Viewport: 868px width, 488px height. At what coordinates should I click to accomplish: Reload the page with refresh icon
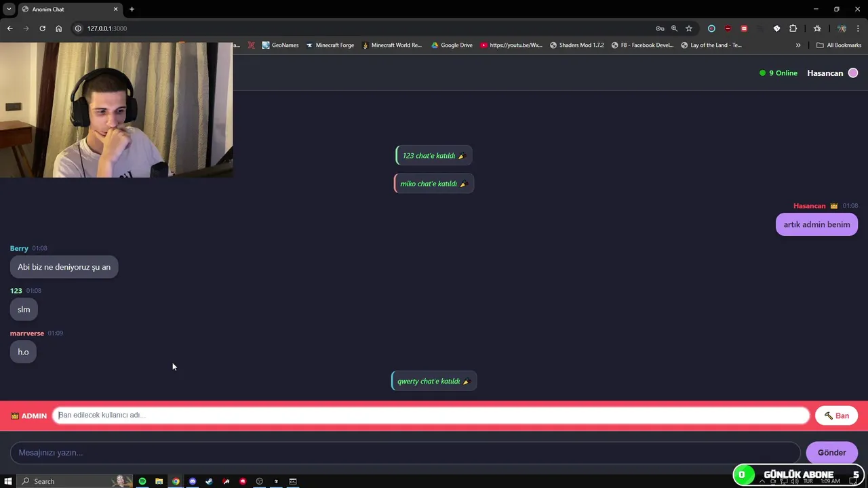pyautogui.click(x=42, y=28)
